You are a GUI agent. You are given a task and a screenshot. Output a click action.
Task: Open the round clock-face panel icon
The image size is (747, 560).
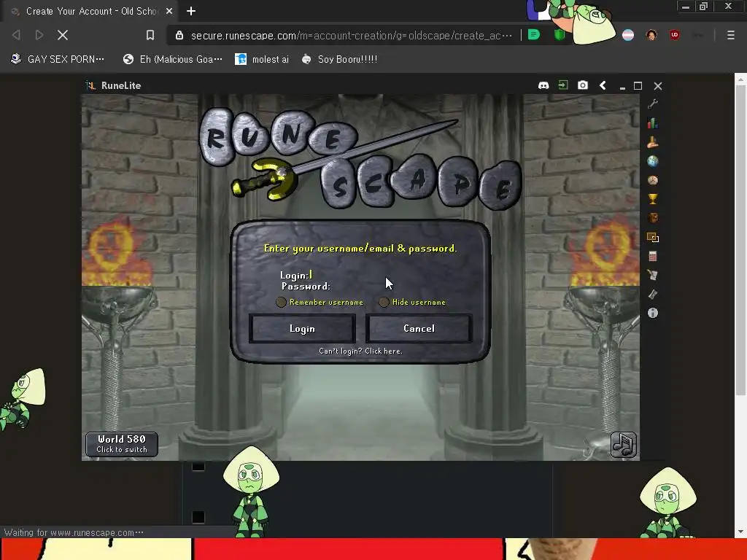[653, 181]
